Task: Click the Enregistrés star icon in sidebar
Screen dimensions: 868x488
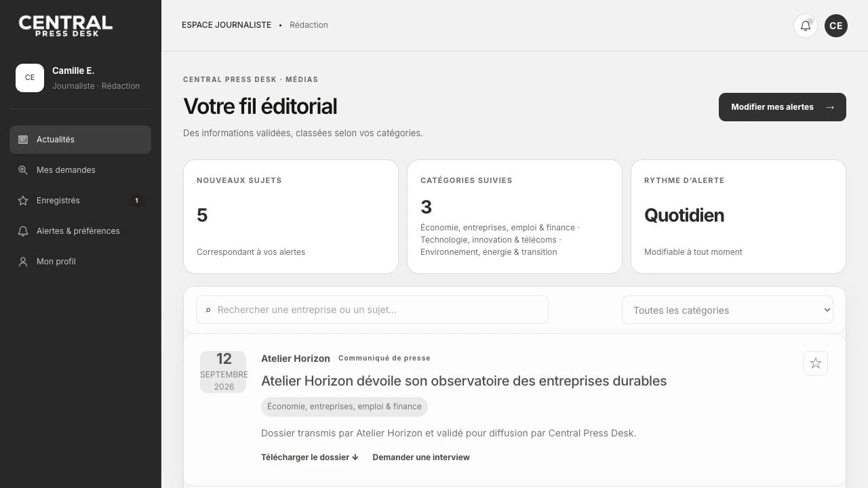Action: [23, 201]
